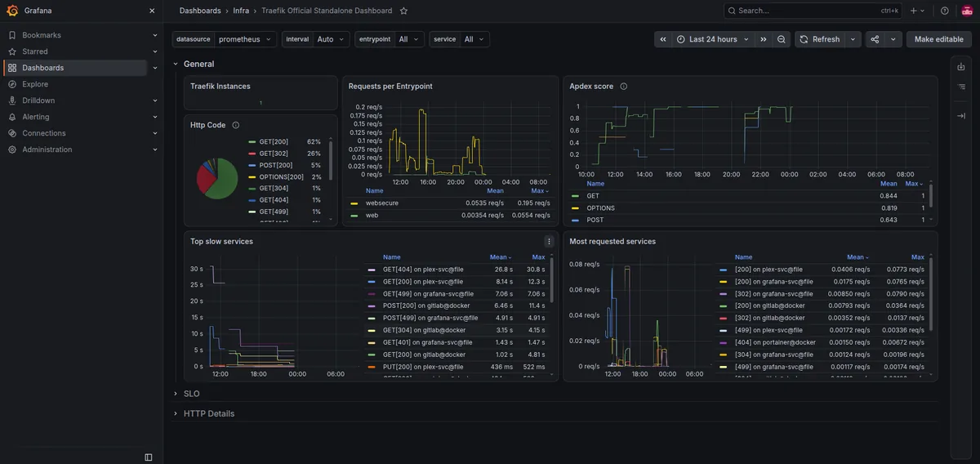Open Drilldown in the sidebar
The image size is (980, 464).
[38, 100]
